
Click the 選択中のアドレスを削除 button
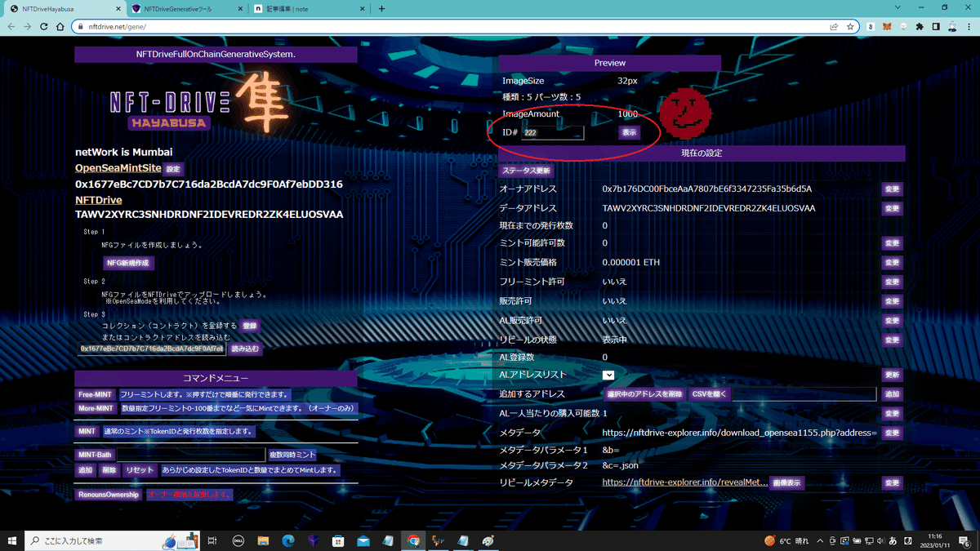coord(645,394)
